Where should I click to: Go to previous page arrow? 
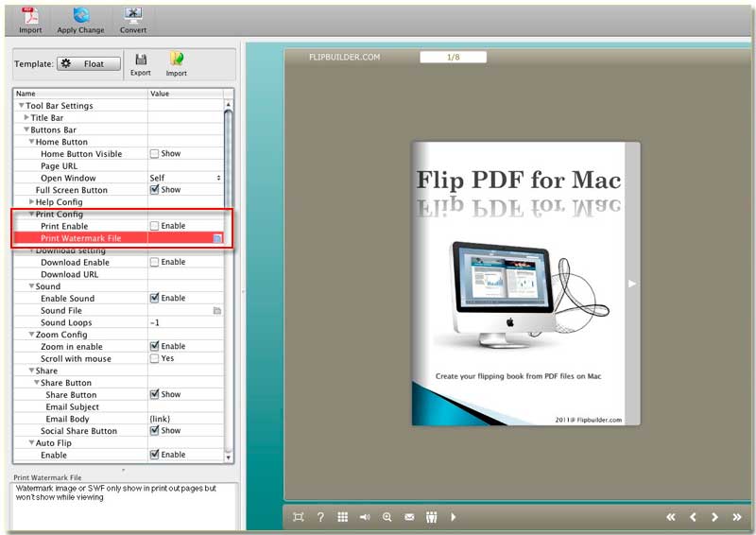693,517
